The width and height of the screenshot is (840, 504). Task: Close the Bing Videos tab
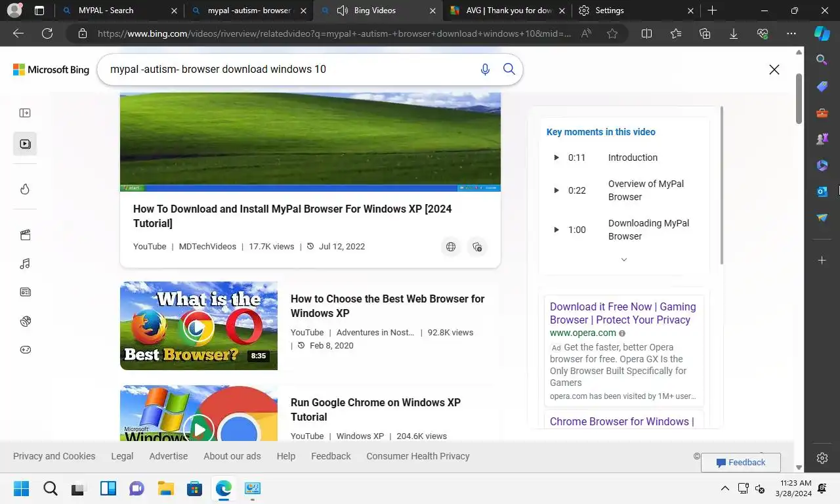tap(432, 10)
